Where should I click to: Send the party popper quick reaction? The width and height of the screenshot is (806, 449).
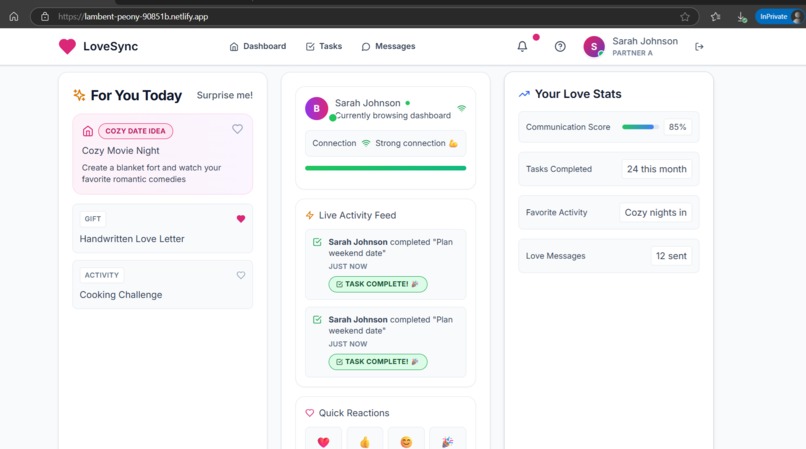[x=447, y=440]
